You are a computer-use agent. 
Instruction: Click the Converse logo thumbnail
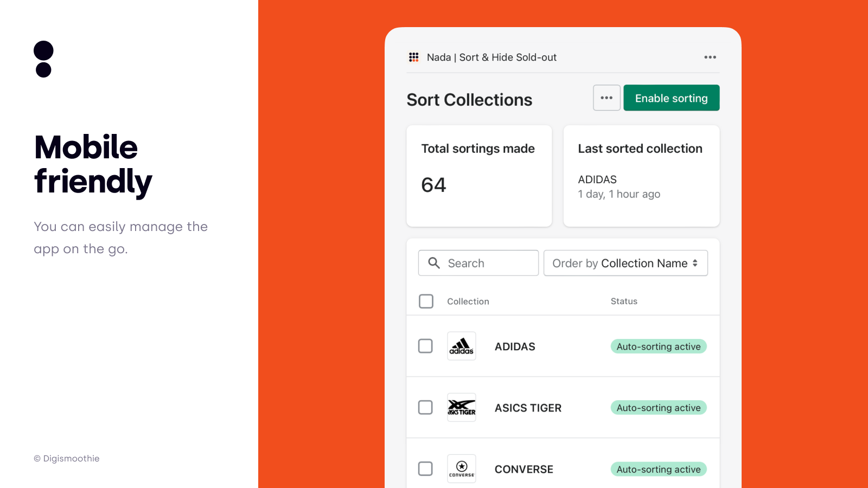coord(462,468)
